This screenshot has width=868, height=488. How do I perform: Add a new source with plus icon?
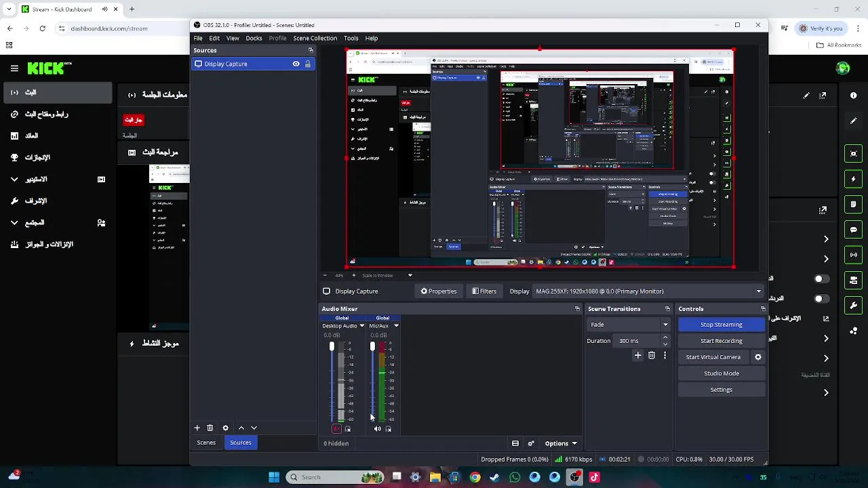[197, 428]
